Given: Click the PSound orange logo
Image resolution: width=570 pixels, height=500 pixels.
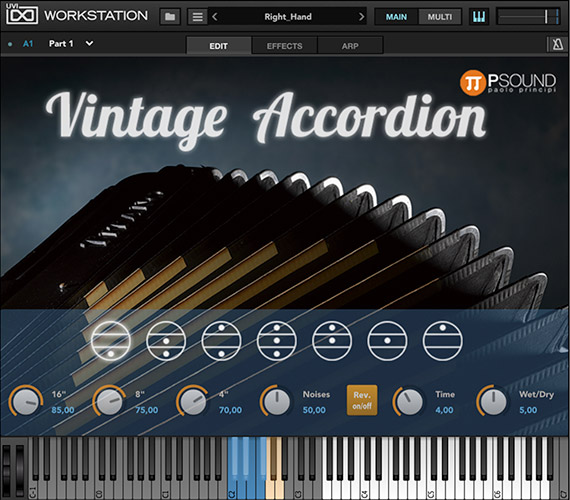Looking at the screenshot, I should (473, 83).
